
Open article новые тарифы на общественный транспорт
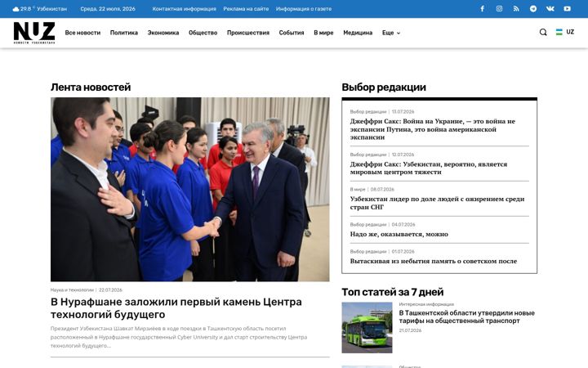pos(466,316)
